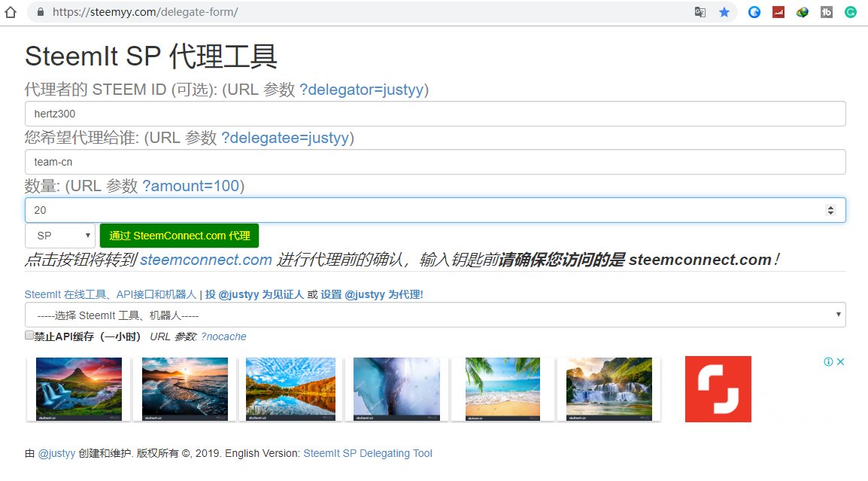
Task: Open the green globe download extension
Action: coord(802,12)
